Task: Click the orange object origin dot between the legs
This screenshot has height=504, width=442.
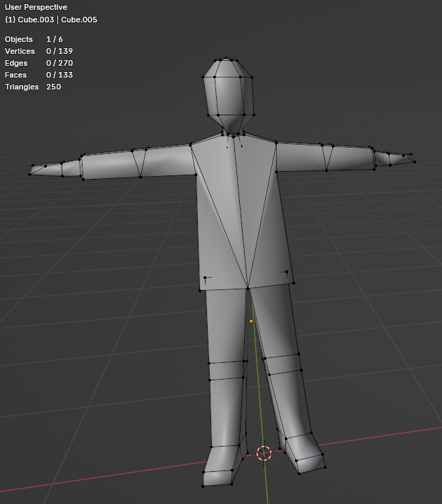Action: coord(251,321)
